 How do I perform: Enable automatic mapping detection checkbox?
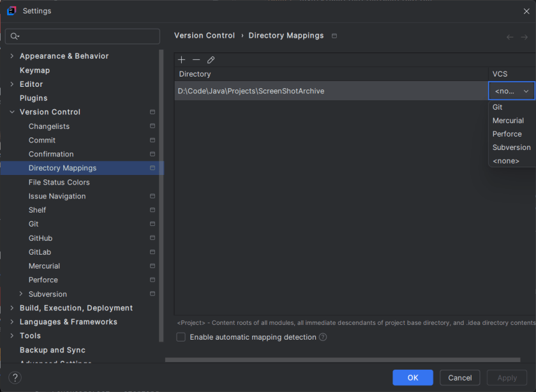[x=181, y=337]
